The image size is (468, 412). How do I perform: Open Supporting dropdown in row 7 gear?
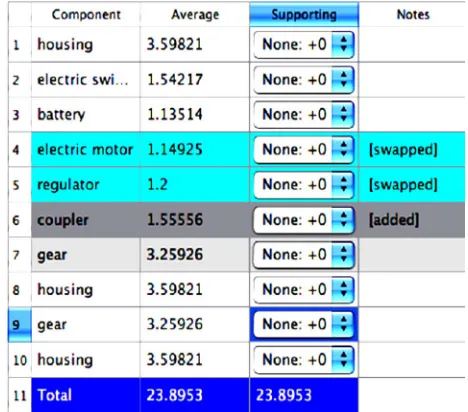click(x=303, y=255)
